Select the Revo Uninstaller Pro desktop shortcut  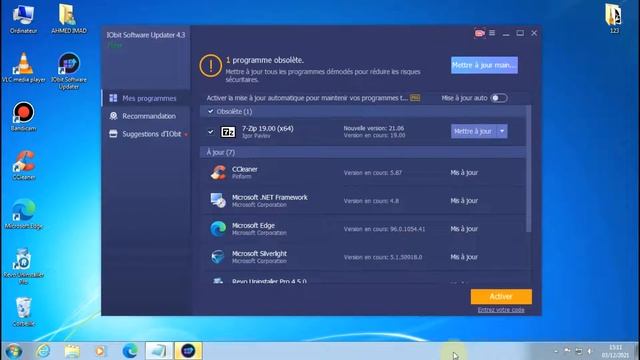pos(23,266)
